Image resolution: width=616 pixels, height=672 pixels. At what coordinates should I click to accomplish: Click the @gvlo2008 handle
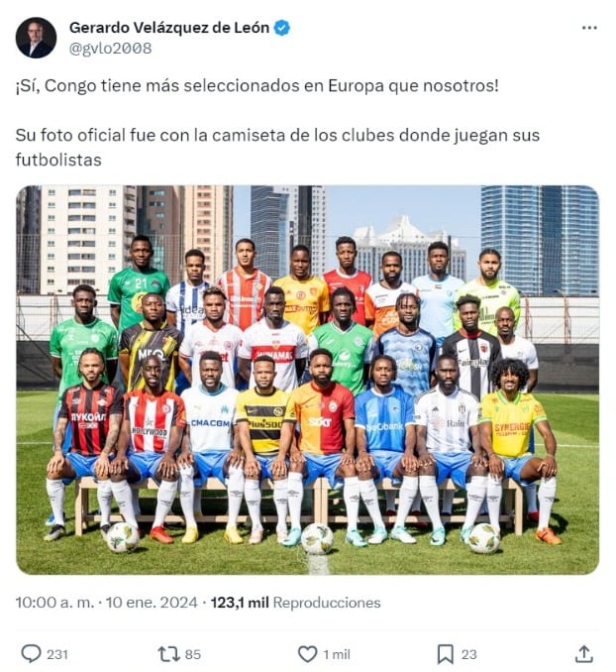(111, 49)
